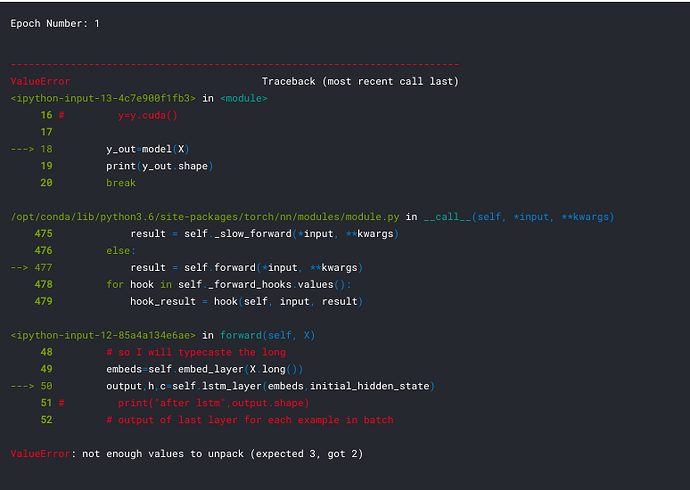
Task: Click the '_slow_forward' result line 475
Action: point(264,234)
